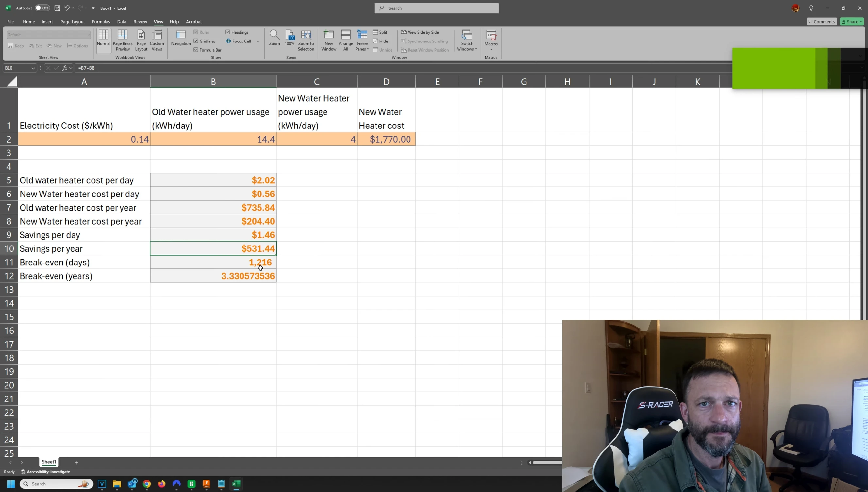Switch to the Formulas tab

pos(101,22)
